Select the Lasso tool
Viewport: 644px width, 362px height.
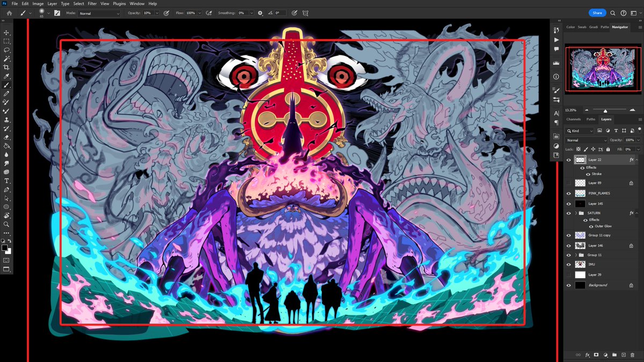coord(6,50)
